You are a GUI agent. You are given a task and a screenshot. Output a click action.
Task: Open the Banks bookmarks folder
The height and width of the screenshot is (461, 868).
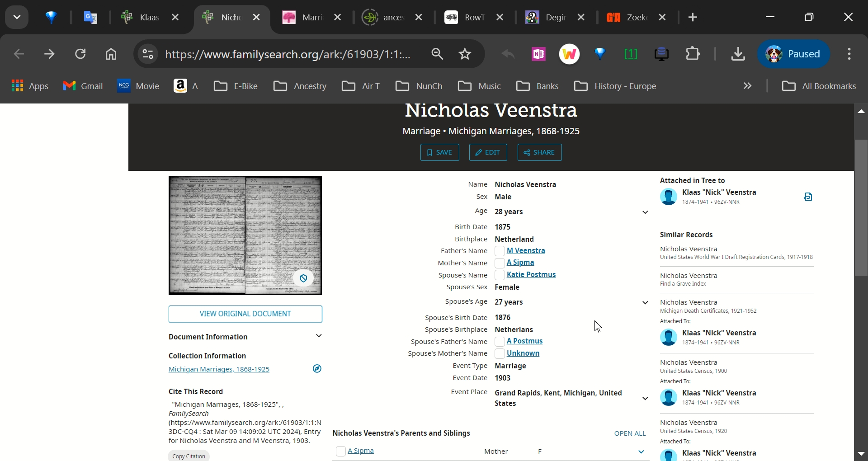pos(538,86)
